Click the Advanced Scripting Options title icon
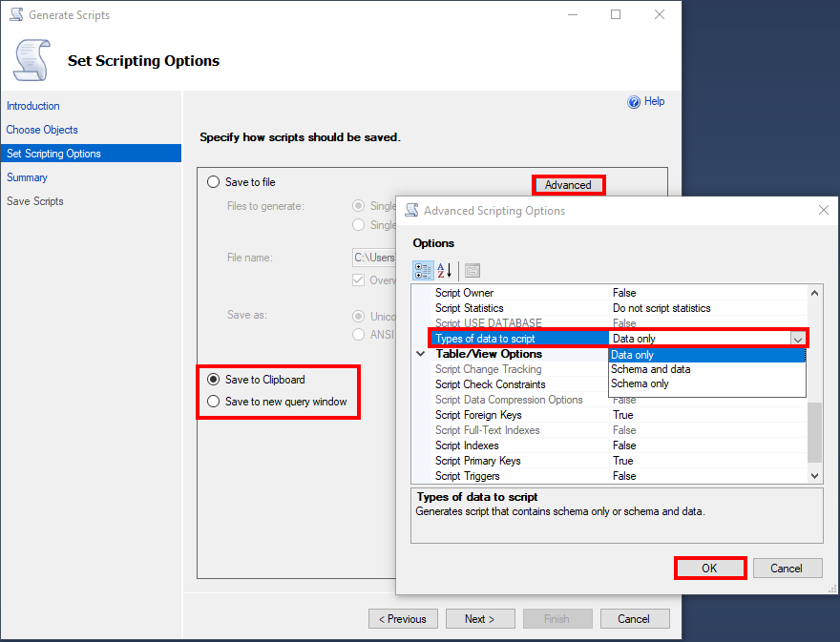This screenshot has height=642, width=840. (x=412, y=211)
